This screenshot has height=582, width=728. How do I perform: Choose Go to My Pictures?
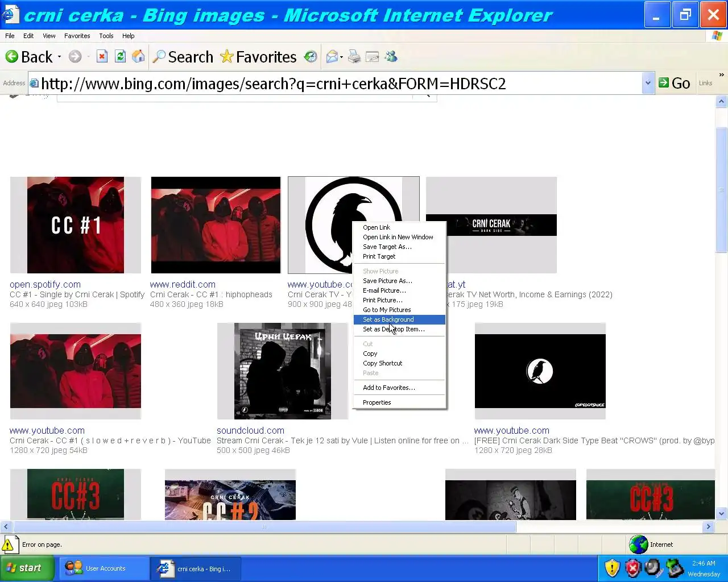coord(399,310)
